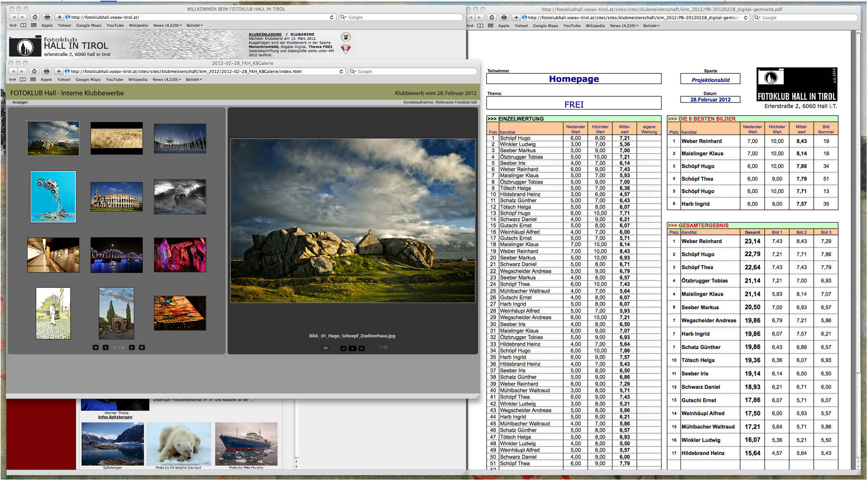Screen dimensions: 868x481
Task: Open bookmarks book icon in gallery window
Action: point(23,79)
